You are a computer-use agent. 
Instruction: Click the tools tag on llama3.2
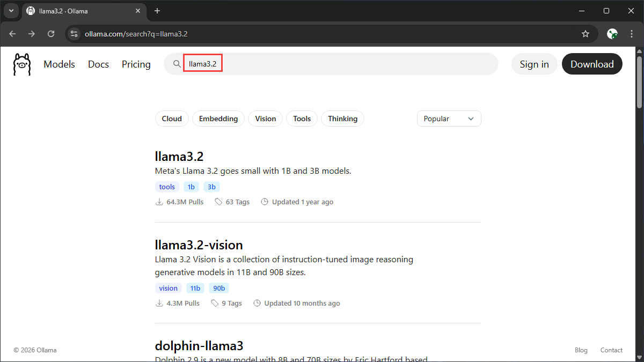tap(167, 187)
